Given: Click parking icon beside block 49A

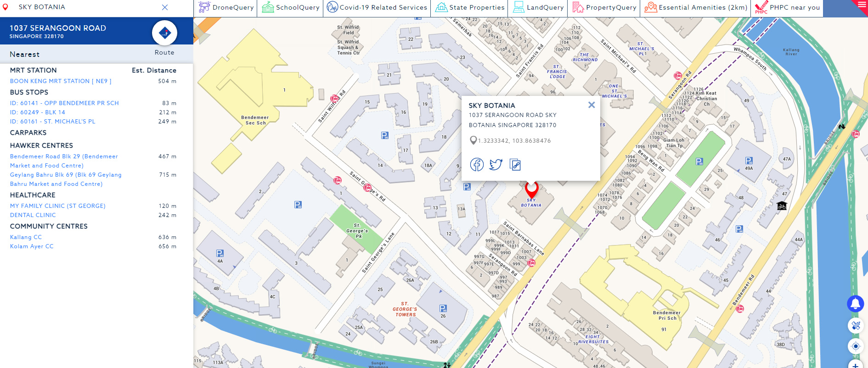Looking at the screenshot, I should (749, 161).
